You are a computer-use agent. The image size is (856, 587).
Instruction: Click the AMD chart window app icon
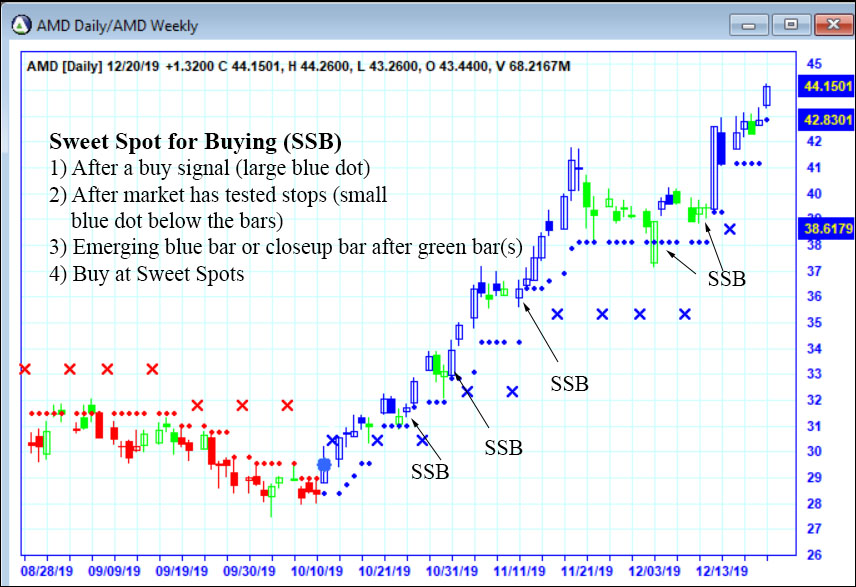pyautogui.click(x=21, y=25)
